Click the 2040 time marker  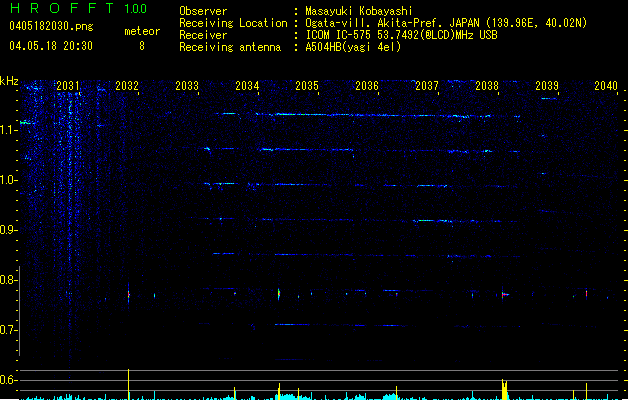click(x=606, y=86)
